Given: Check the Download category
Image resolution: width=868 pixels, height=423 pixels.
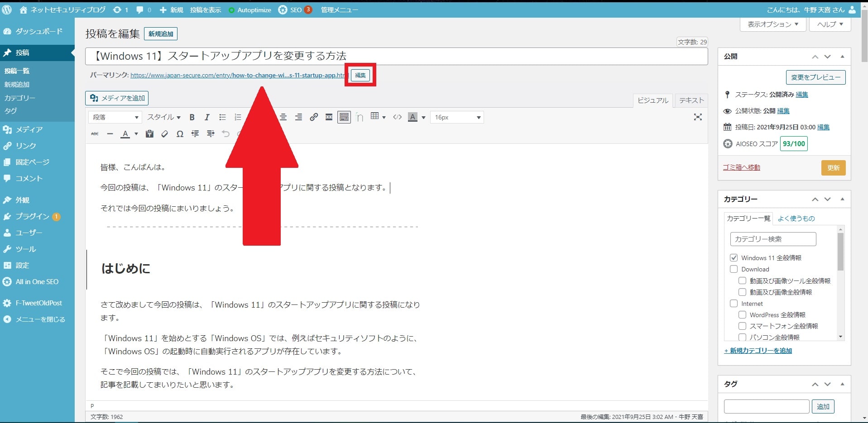Looking at the screenshot, I should click(x=734, y=269).
